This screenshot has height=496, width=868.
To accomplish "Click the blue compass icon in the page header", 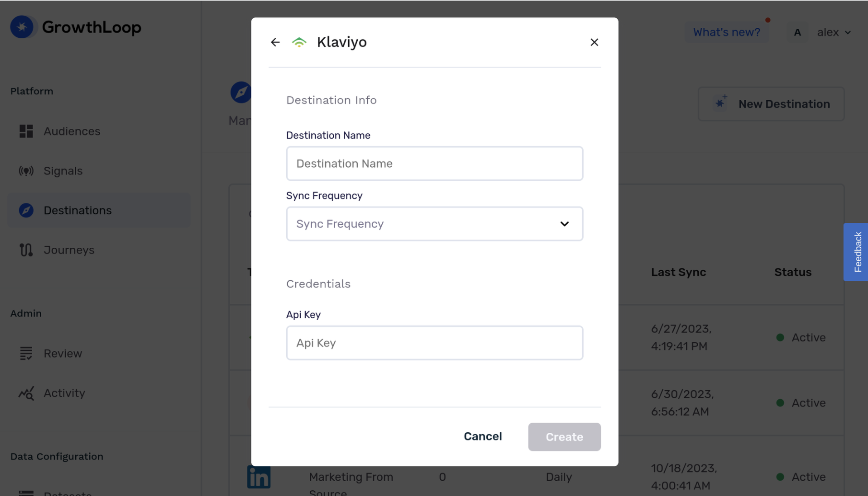I will click(x=241, y=92).
